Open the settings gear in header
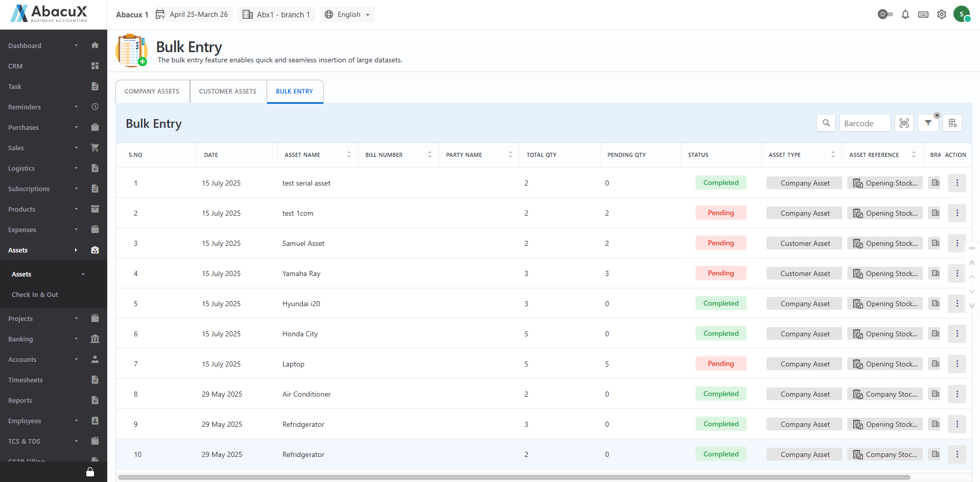Image resolution: width=980 pixels, height=482 pixels. coord(941,14)
